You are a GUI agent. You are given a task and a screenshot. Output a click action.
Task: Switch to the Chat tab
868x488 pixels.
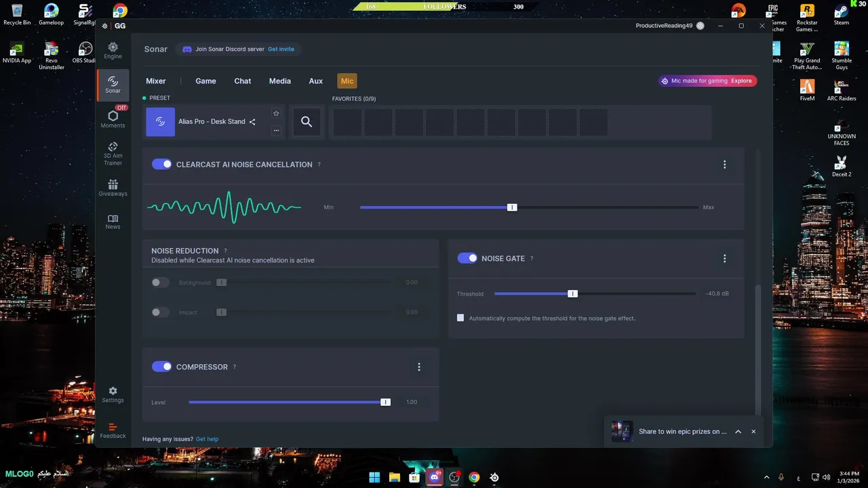coord(243,81)
